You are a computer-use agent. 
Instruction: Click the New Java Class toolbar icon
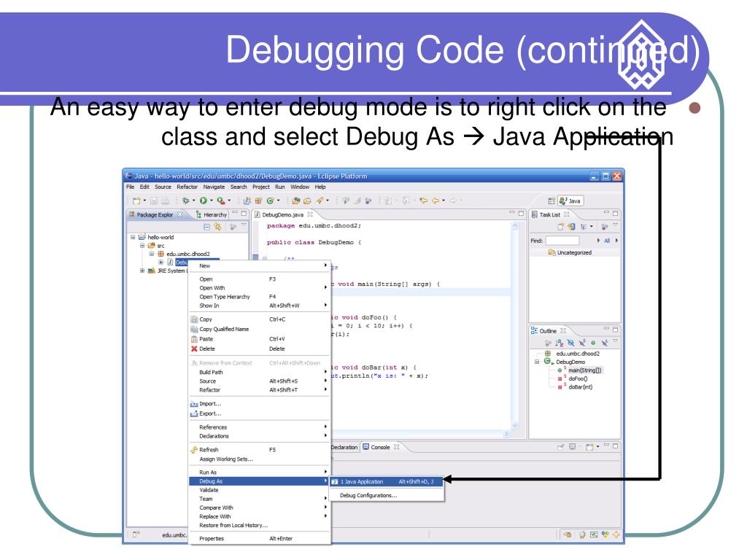[x=270, y=201]
